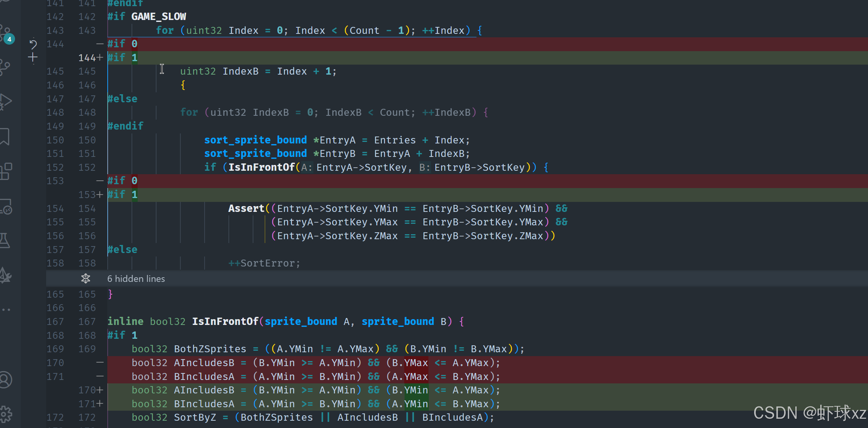868x428 pixels.
Task: Open the Manage gear menu
Action: (x=5, y=414)
